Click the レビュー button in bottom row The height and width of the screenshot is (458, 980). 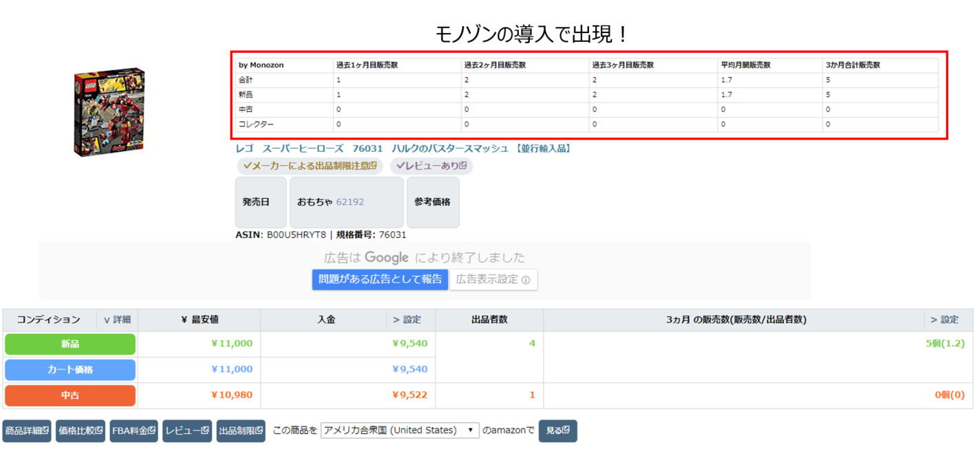(187, 430)
